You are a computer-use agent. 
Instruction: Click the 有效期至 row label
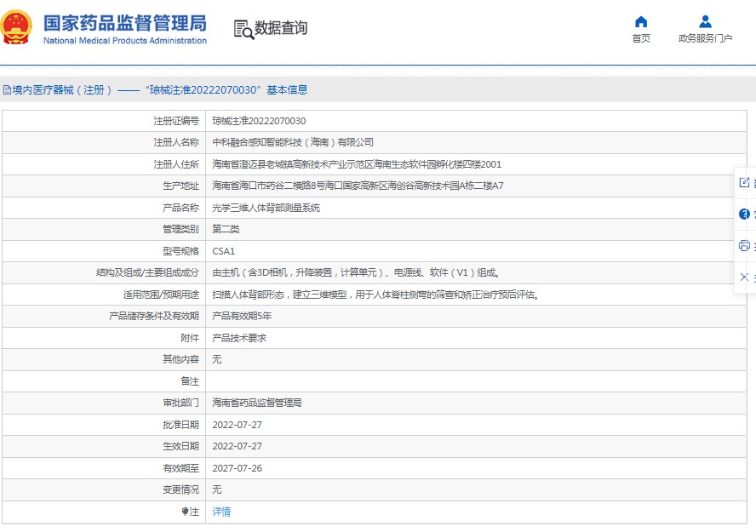[x=180, y=468]
